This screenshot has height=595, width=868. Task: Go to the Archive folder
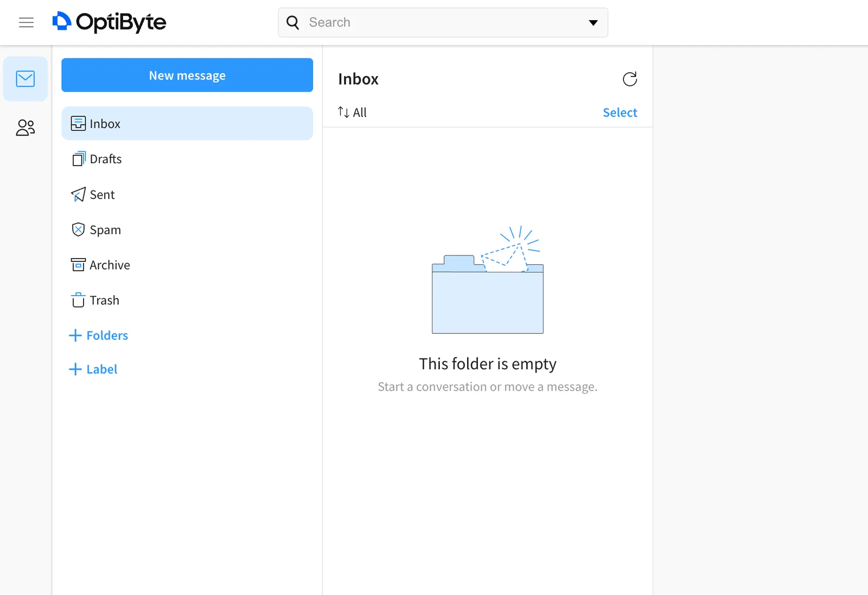coord(187,265)
